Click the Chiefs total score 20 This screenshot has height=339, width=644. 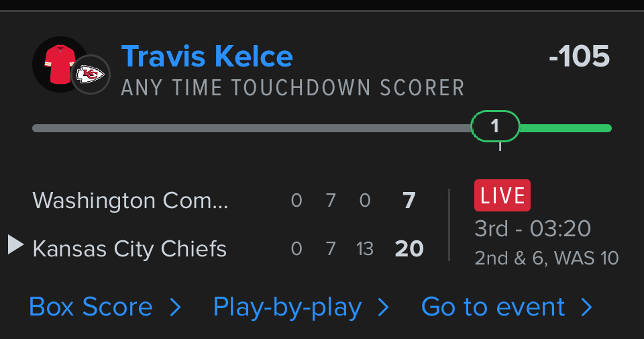click(x=409, y=249)
